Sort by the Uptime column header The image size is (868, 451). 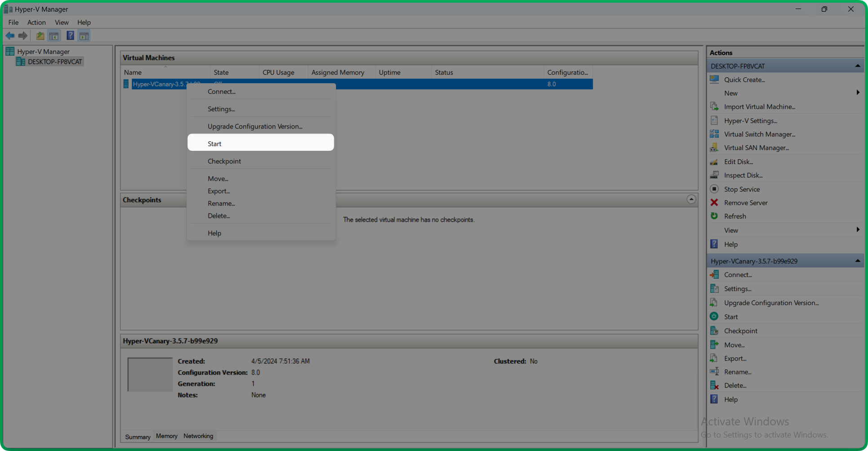(403, 72)
